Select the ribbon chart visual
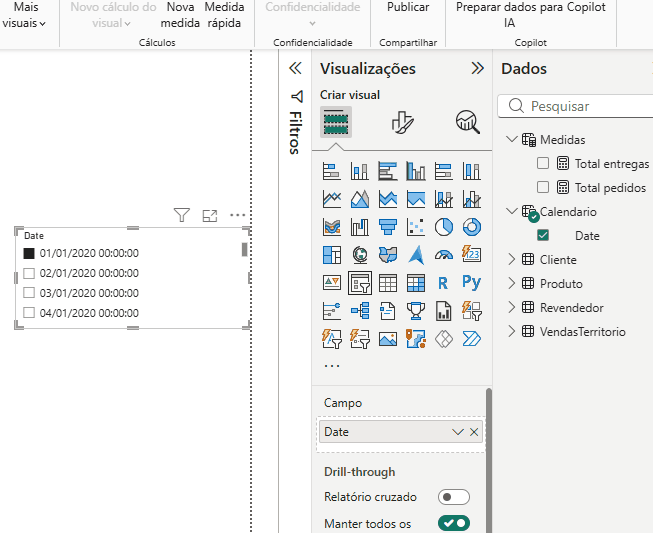Viewport: 653px width, 533px height. tap(332, 227)
